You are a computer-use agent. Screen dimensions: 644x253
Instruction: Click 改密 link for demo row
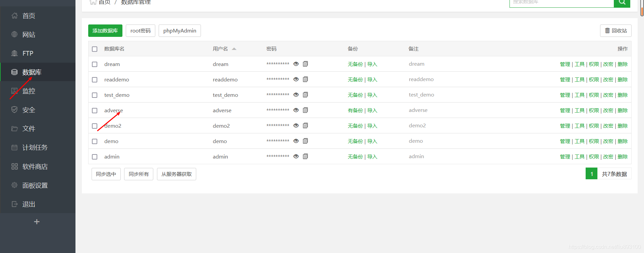(x=608, y=141)
